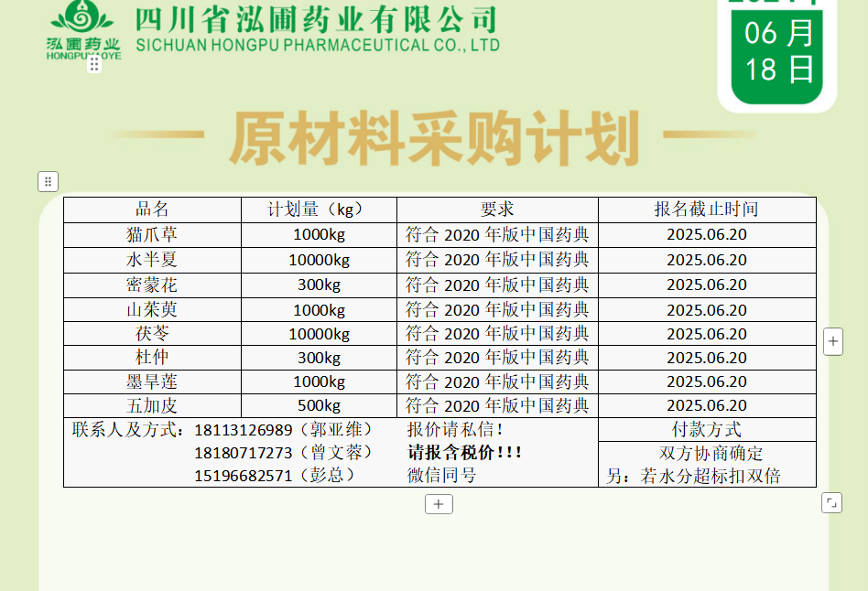Click the 杜仲 cell
The width and height of the screenshot is (868, 591).
pos(152,358)
